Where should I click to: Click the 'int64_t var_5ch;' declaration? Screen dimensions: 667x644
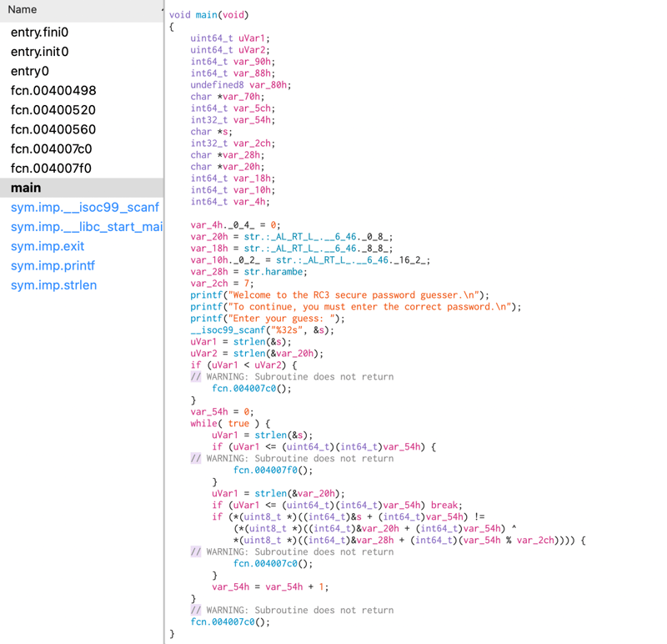pos(233,108)
